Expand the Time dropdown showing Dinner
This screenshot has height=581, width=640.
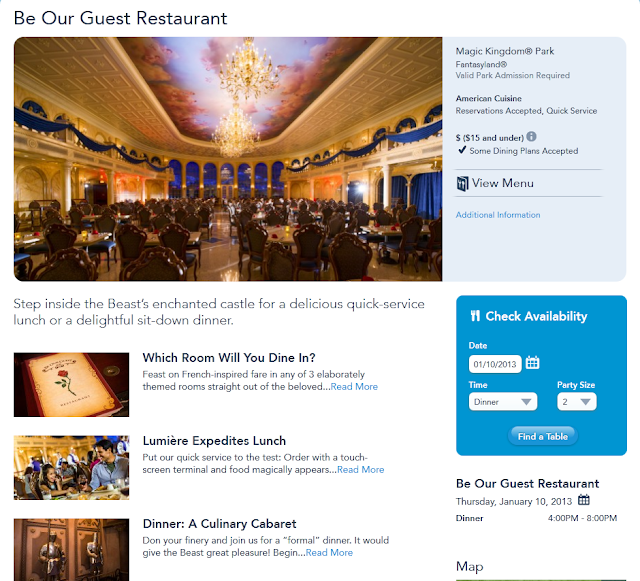click(503, 402)
